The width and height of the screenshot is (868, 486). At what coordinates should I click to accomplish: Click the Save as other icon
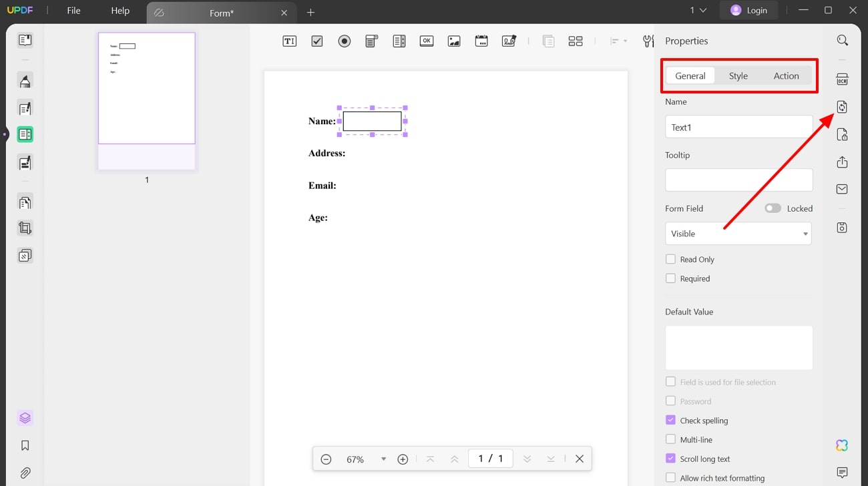843,228
